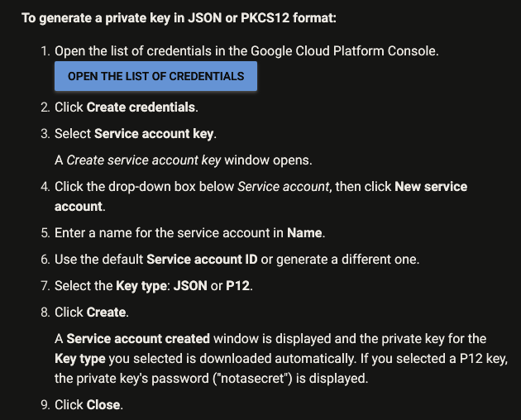This screenshot has height=420, width=521.
Task: Click the bold "Key type" label in step 7
Action: (142, 285)
